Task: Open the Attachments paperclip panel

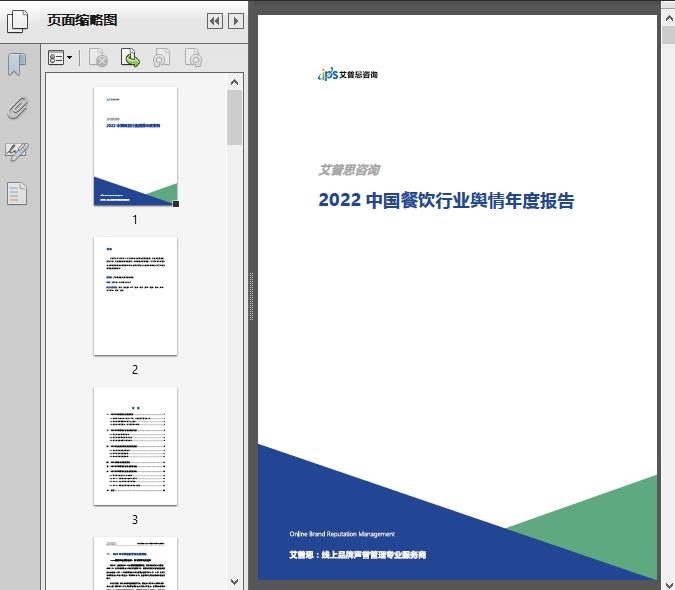Action: (x=17, y=108)
